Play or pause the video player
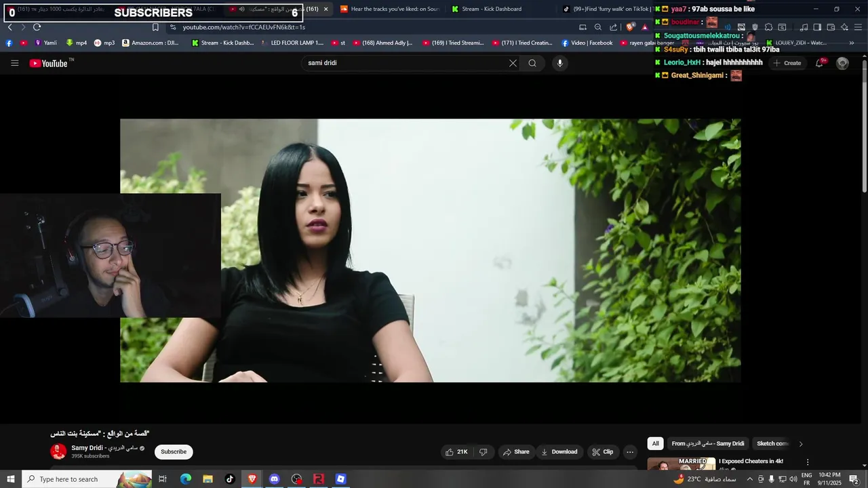 coord(430,251)
